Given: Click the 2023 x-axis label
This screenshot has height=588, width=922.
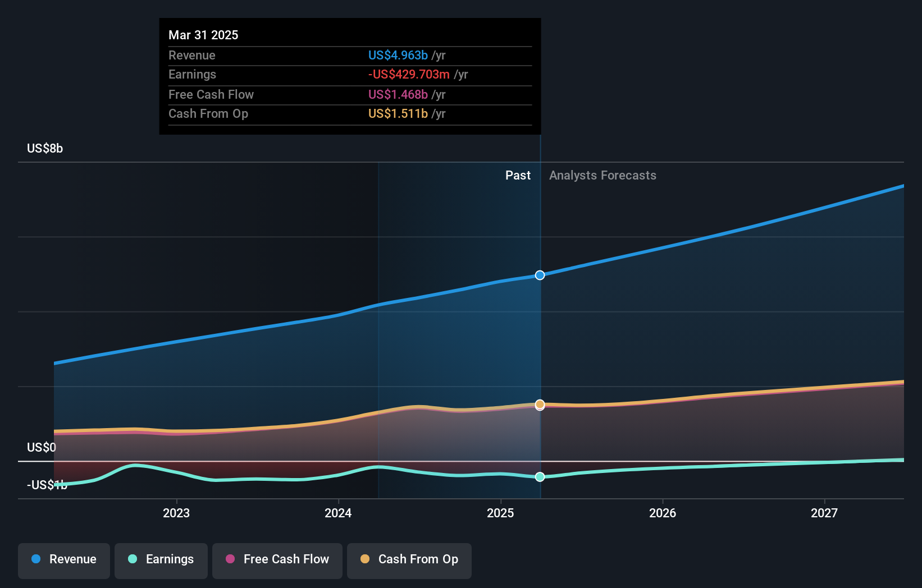Looking at the screenshot, I should [x=176, y=513].
